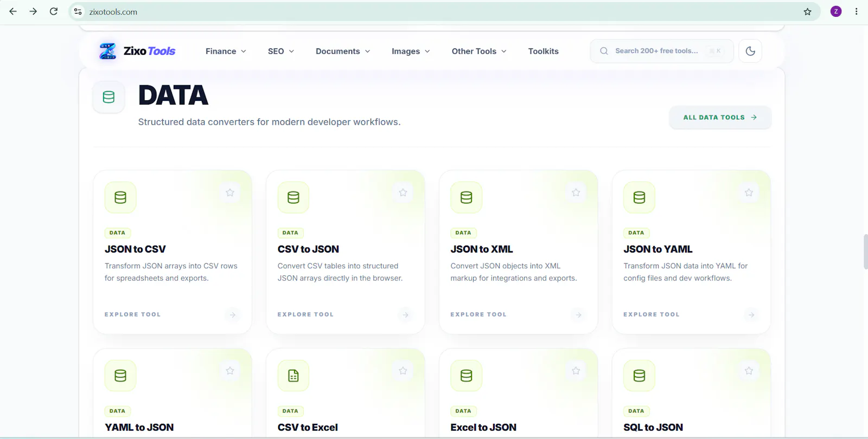Click the All Data Tools button

coord(720,117)
